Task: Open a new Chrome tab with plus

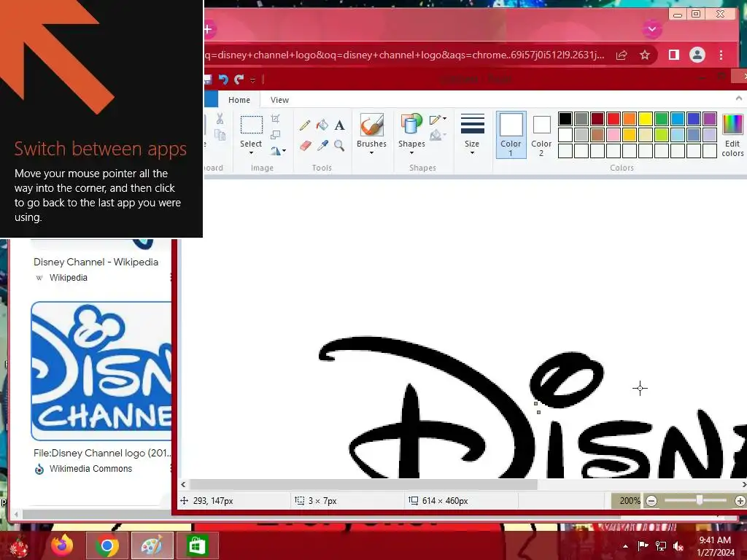Action: click(208, 29)
